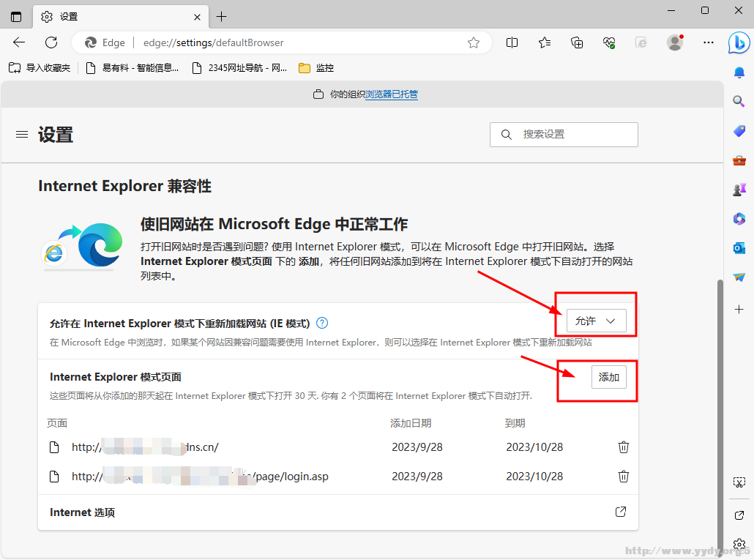Go back with the back arrow
The width and height of the screenshot is (754, 560).
19,42
